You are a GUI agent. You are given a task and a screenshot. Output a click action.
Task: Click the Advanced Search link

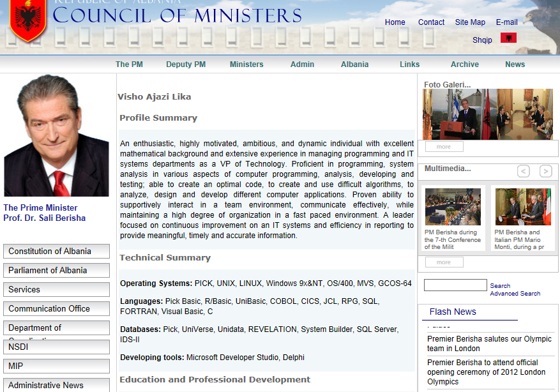tap(515, 294)
